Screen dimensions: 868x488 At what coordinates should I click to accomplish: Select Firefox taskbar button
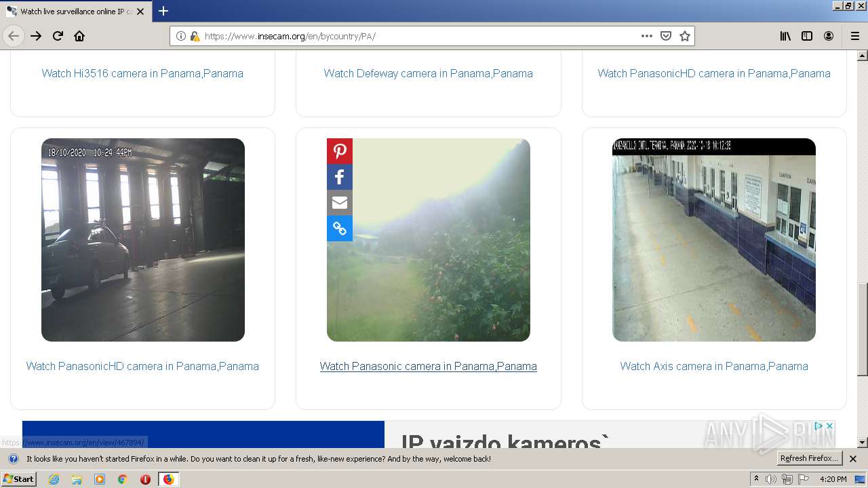coord(168,479)
